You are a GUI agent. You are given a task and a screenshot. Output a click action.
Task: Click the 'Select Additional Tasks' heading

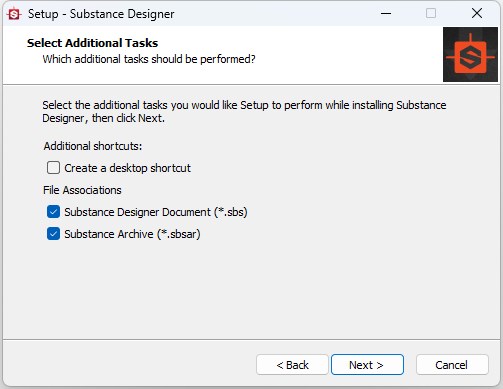[x=92, y=43]
